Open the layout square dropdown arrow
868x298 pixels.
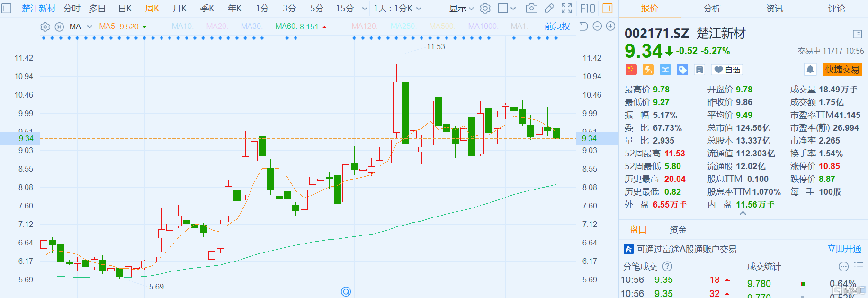[x=513, y=9]
